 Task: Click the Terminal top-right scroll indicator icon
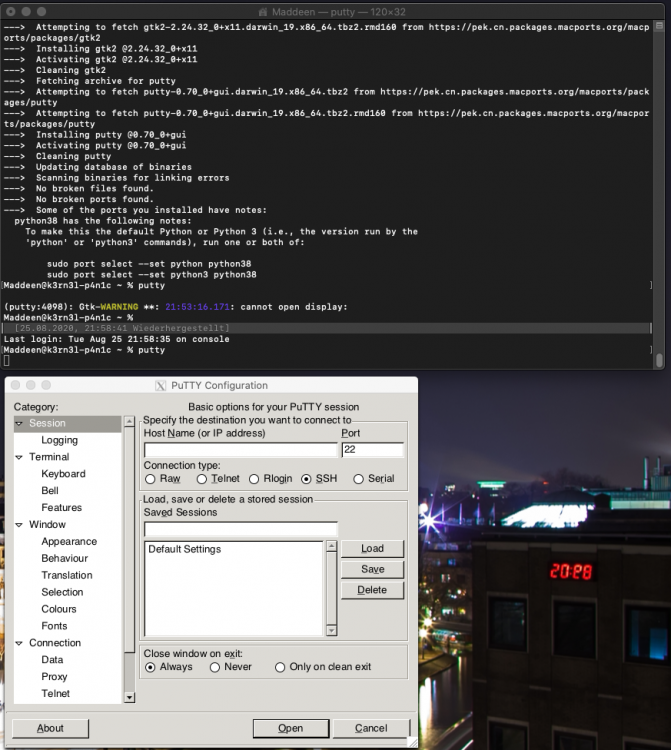point(659,26)
